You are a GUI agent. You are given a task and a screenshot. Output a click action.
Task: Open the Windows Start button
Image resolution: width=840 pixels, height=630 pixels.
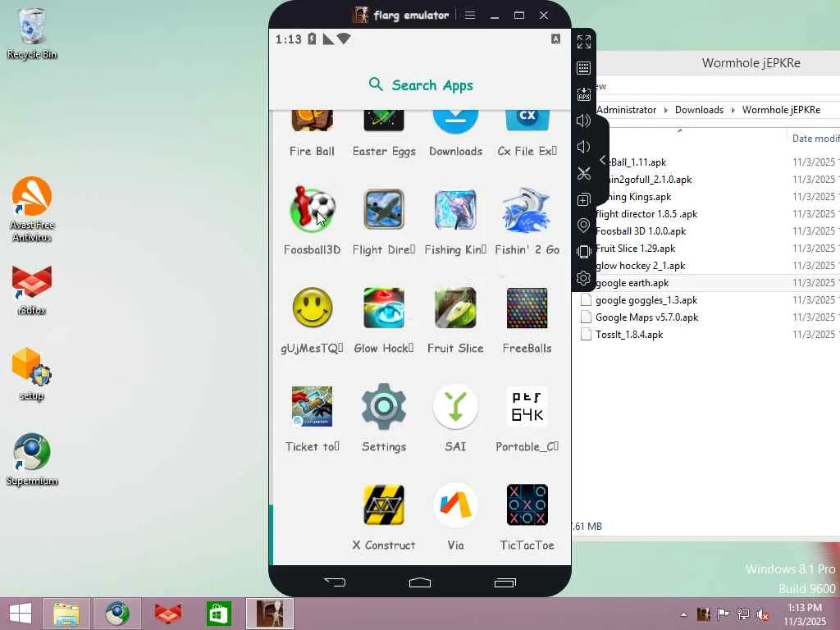pos(21,614)
